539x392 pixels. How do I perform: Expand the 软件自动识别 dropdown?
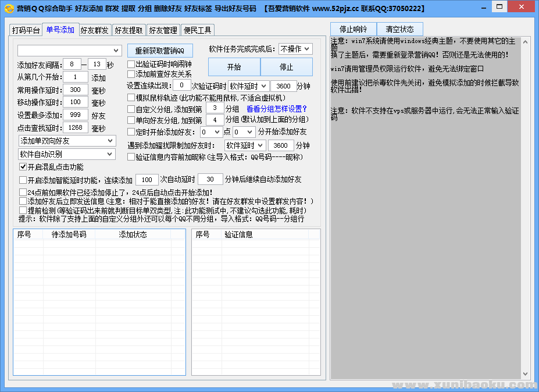(67, 154)
